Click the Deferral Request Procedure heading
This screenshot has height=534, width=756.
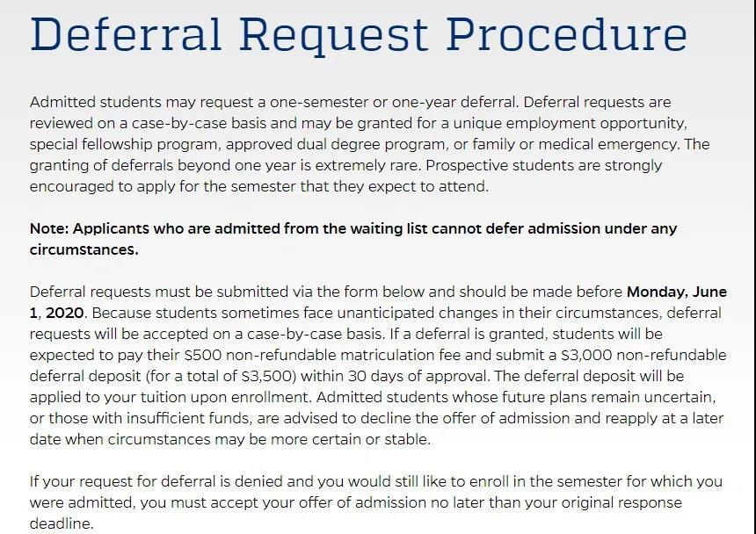pyautogui.click(x=358, y=35)
